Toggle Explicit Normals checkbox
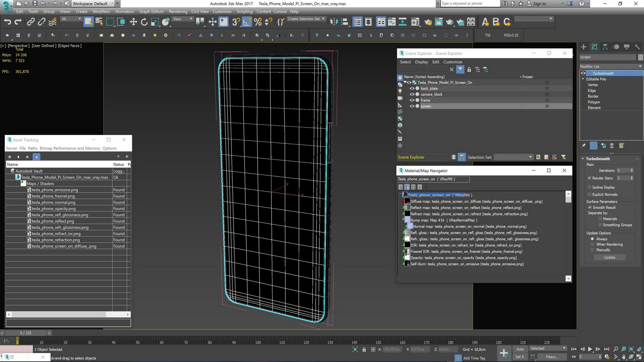Image resolution: width=644 pixels, height=362 pixels. tap(589, 194)
